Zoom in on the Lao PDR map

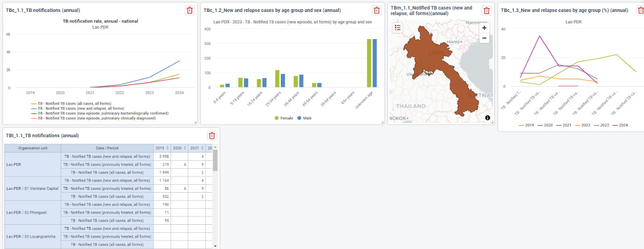484,28
